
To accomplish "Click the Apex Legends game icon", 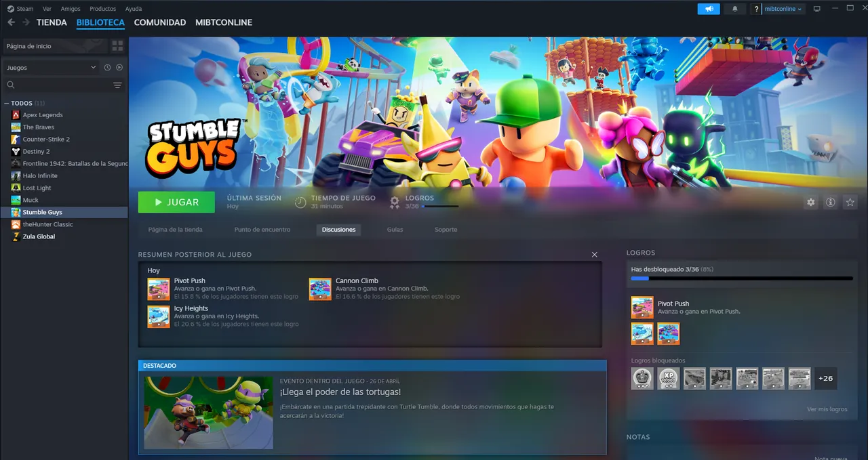I will point(16,115).
